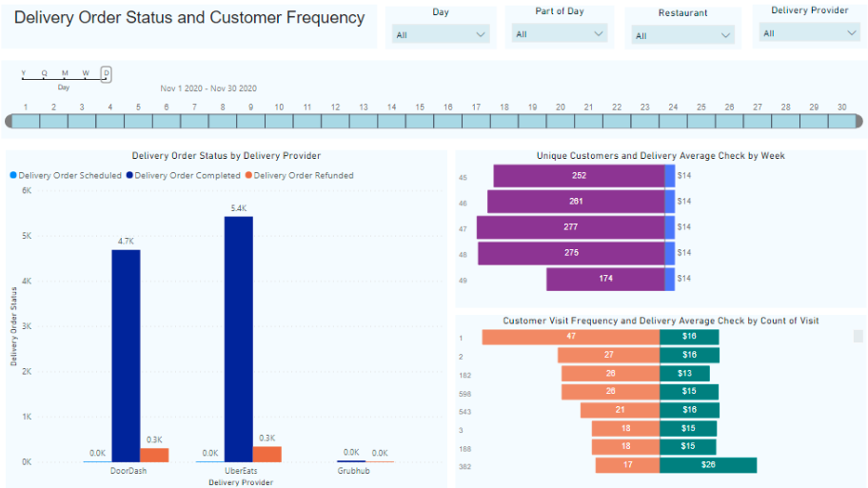Screen dimensions: 868x488
Task: Select visit count 182 orange bar
Action: 611,374
